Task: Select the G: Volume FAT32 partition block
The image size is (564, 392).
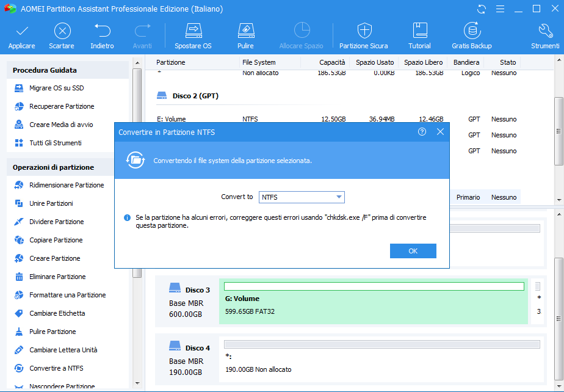Action: tap(374, 301)
